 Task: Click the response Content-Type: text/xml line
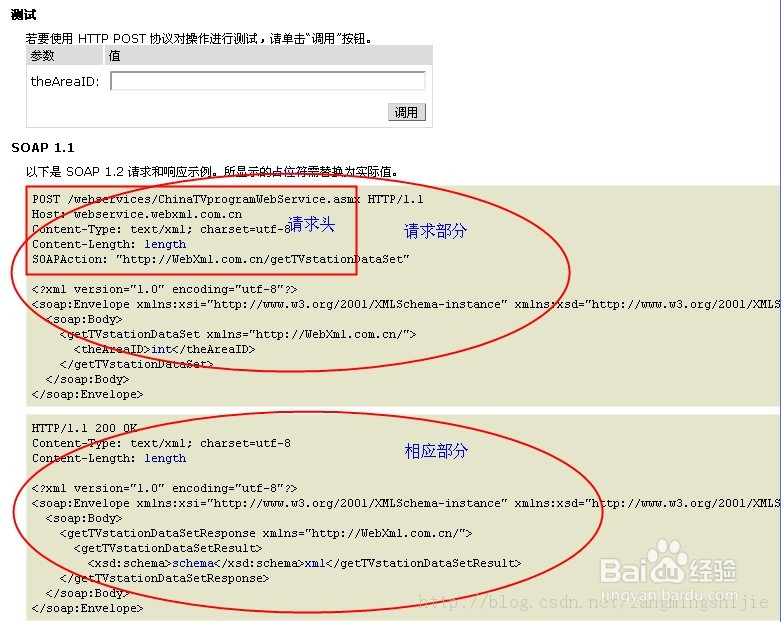(161, 443)
